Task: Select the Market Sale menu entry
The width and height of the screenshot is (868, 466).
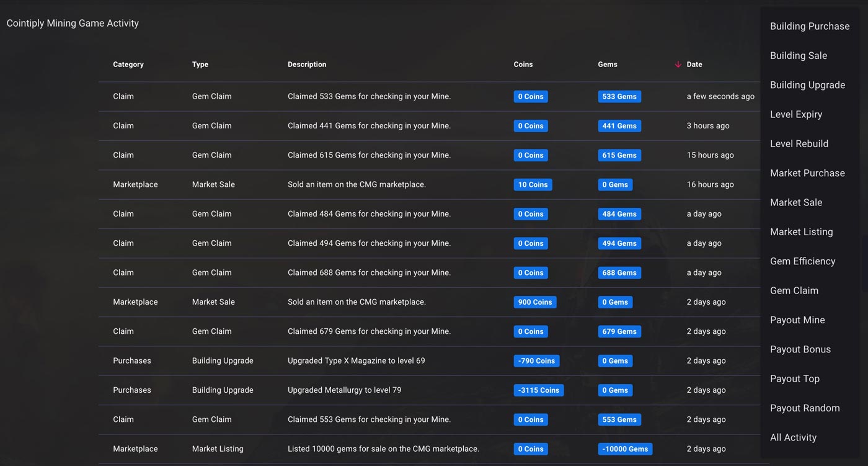Action: point(796,202)
